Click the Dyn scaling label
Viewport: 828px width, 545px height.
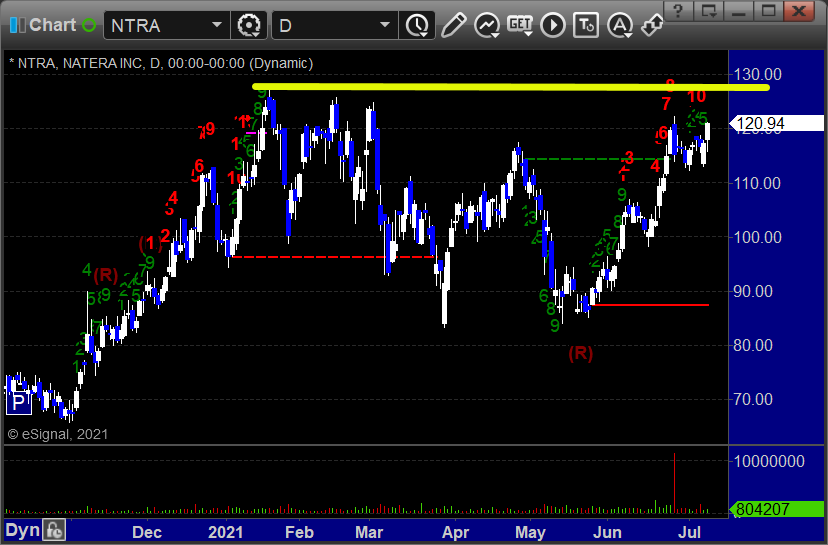tap(22, 530)
